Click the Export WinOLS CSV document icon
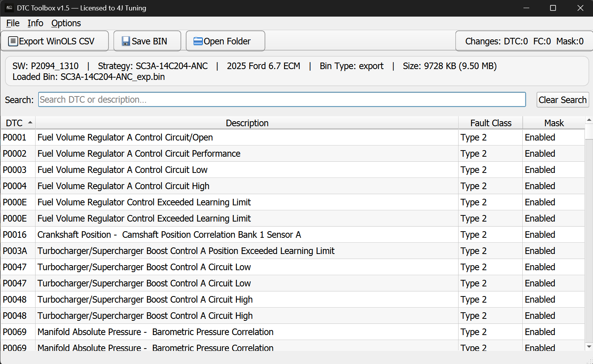Screen dimensions: 593x364 [x=13, y=41]
